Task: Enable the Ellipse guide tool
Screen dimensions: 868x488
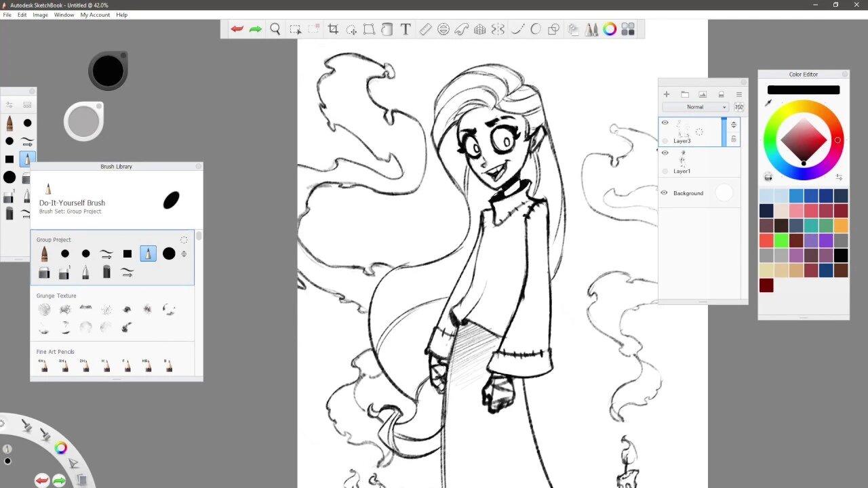Action: (x=443, y=29)
